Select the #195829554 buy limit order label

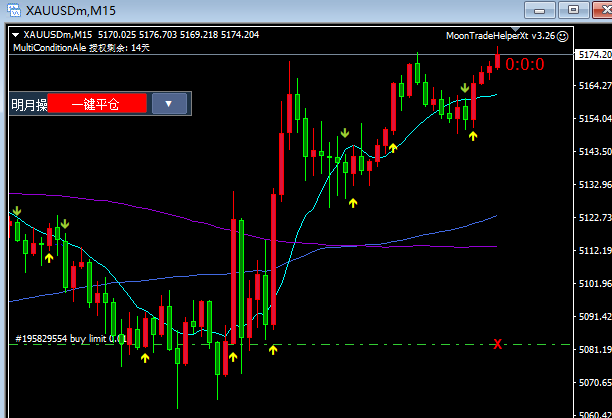[x=69, y=338]
